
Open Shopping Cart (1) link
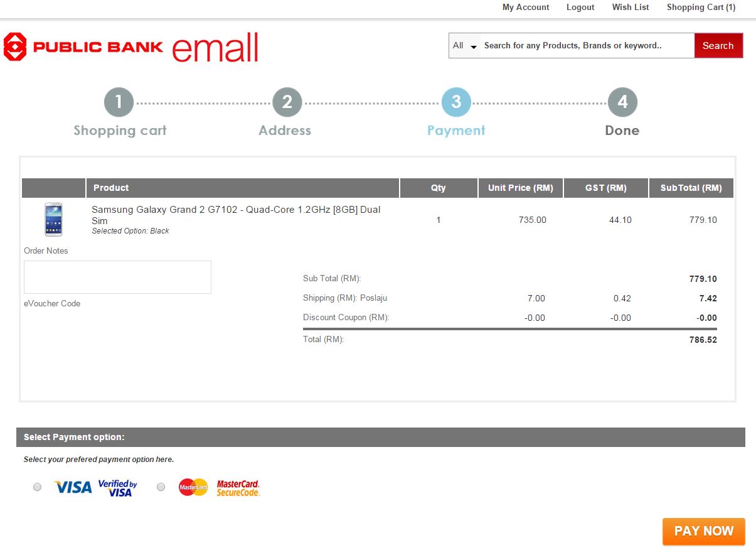pos(701,8)
